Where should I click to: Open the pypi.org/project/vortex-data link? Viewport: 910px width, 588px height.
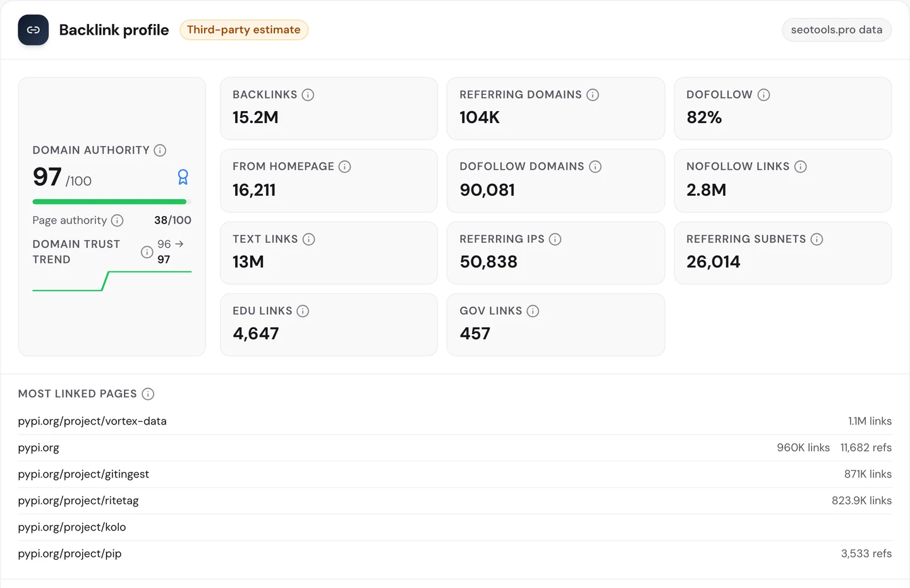click(x=92, y=421)
